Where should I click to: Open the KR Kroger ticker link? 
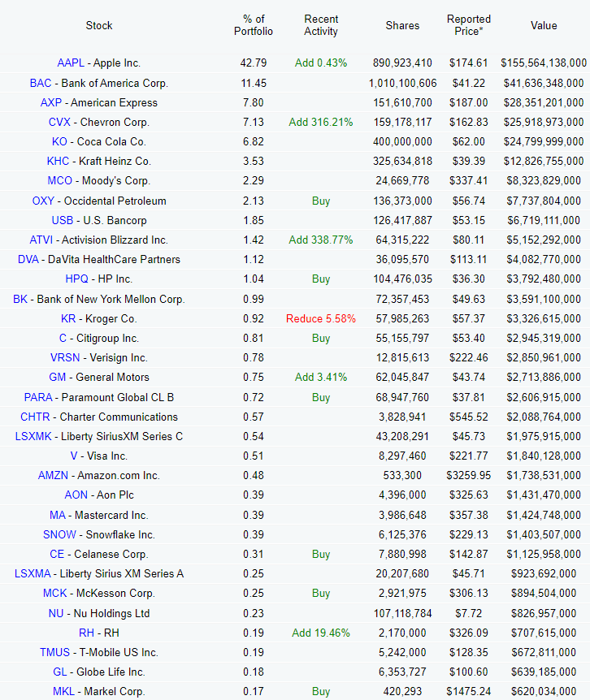(68, 319)
